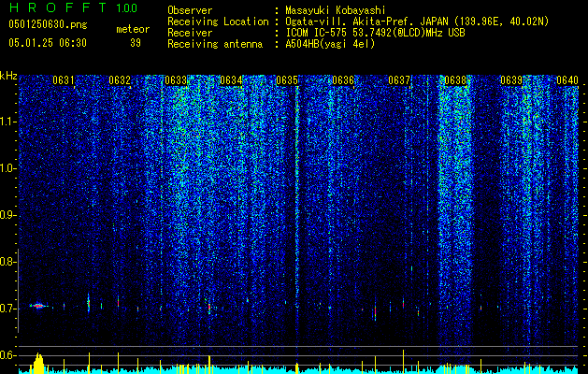The width and height of the screenshot is (588, 374).
Task: Click the HROFFT 1.0.0 title text
Action: pos(74,7)
